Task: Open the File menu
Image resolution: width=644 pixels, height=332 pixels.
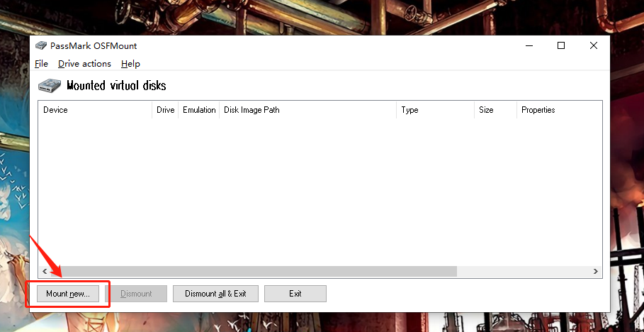Action: [42, 64]
